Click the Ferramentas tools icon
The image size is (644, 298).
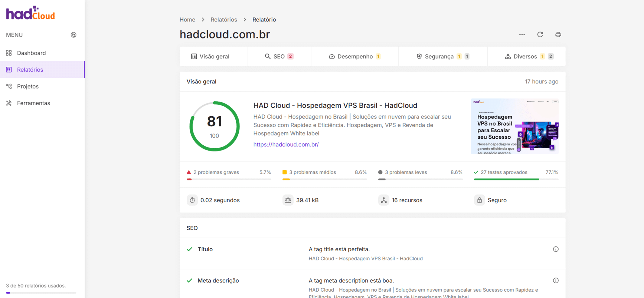click(9, 103)
